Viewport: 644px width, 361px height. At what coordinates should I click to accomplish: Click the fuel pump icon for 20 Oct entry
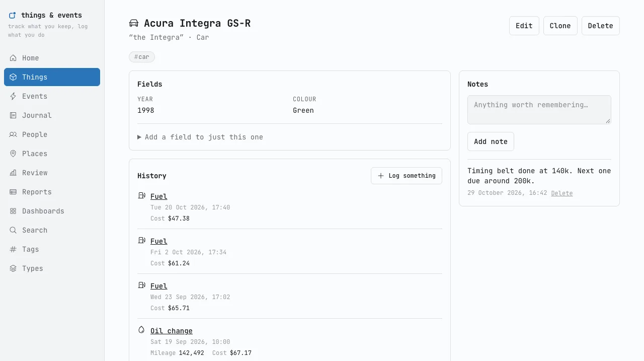(141, 196)
